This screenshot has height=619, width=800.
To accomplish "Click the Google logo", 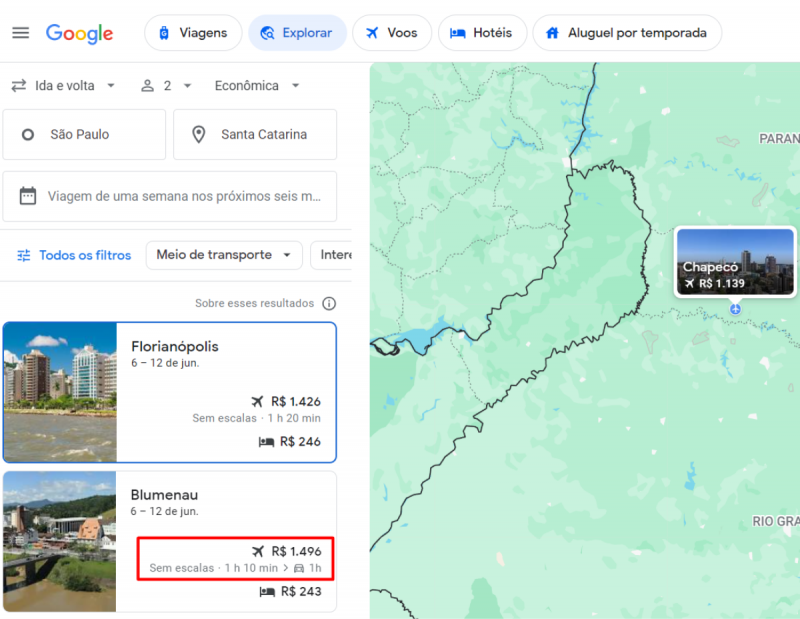I will click(x=79, y=33).
